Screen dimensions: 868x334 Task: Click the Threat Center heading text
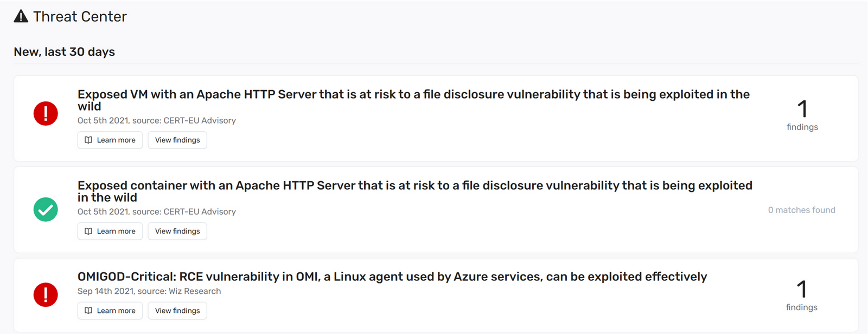point(80,16)
